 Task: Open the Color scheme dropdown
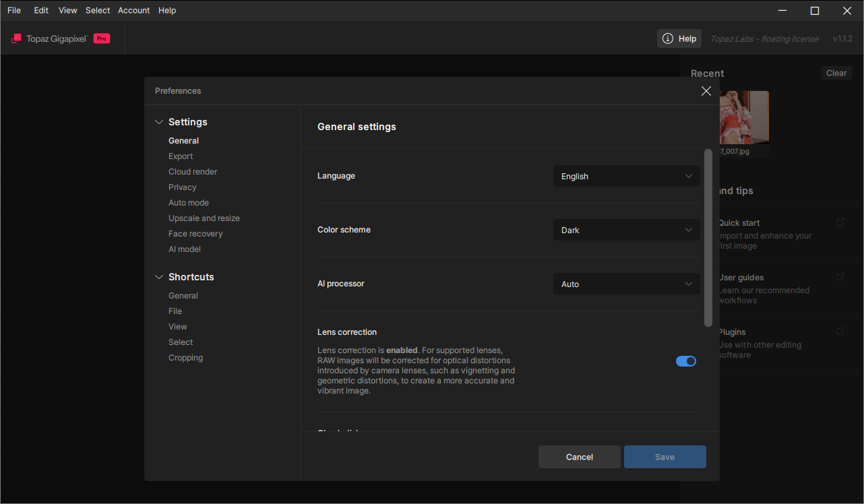(626, 230)
